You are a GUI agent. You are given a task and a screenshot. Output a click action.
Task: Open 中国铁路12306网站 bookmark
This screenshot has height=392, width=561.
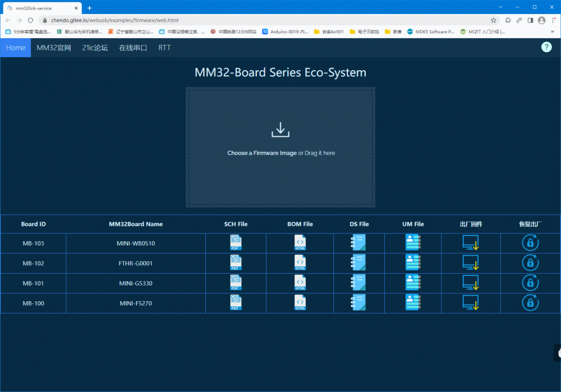233,32
